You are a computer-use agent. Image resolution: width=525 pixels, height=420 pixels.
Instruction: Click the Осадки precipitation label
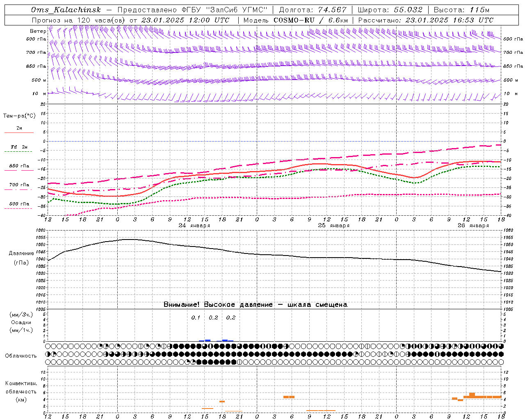21,322
